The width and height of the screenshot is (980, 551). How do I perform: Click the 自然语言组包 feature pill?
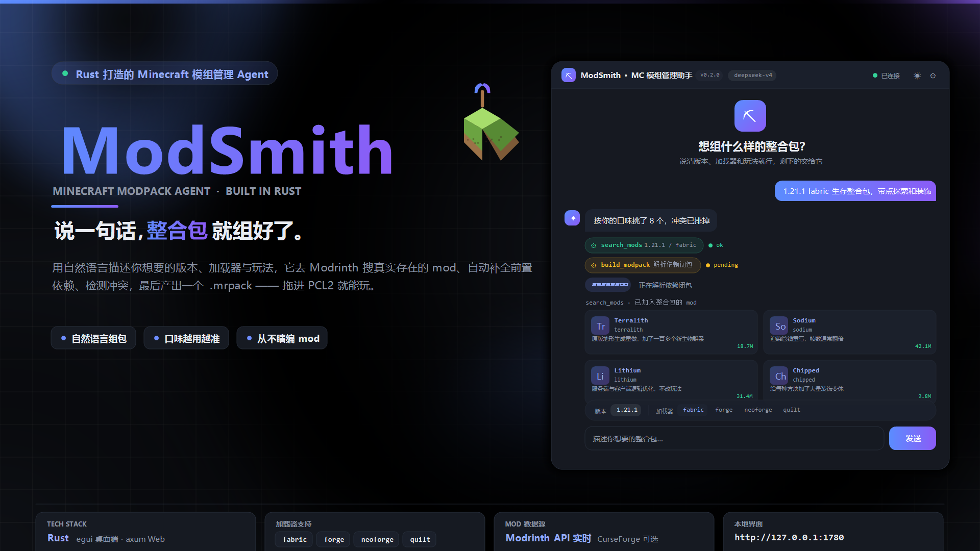93,338
